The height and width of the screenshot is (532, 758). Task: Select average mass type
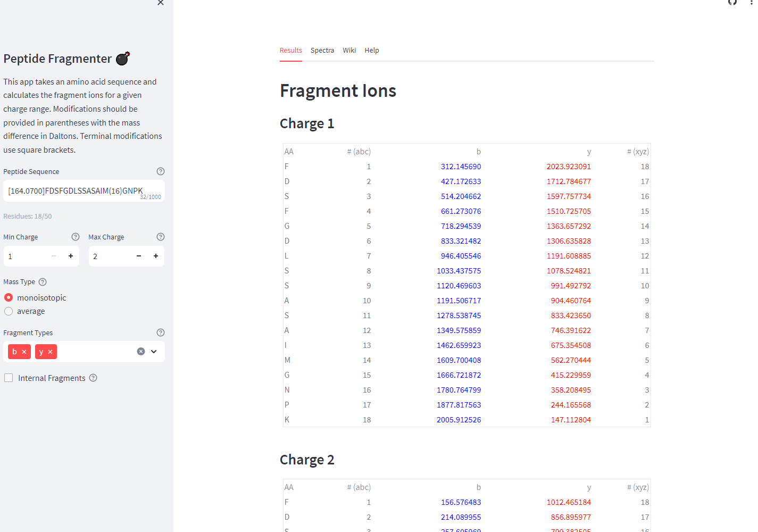[9, 311]
